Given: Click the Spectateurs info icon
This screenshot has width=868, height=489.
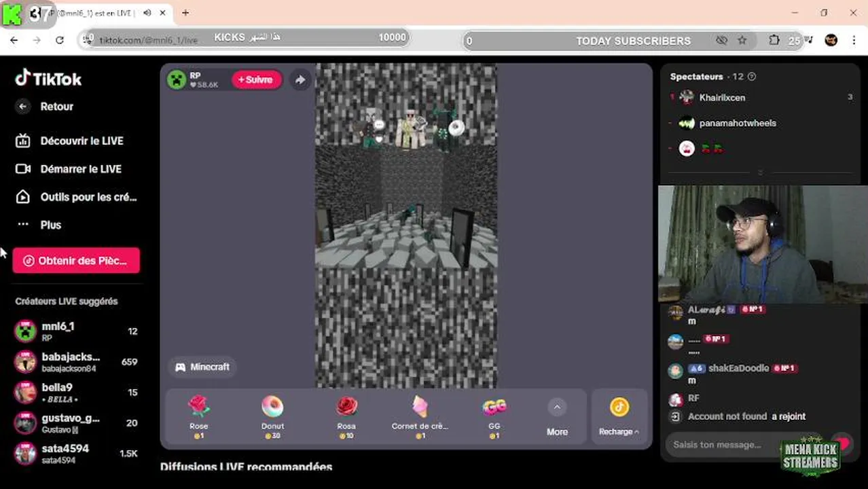Looking at the screenshot, I should [x=751, y=77].
